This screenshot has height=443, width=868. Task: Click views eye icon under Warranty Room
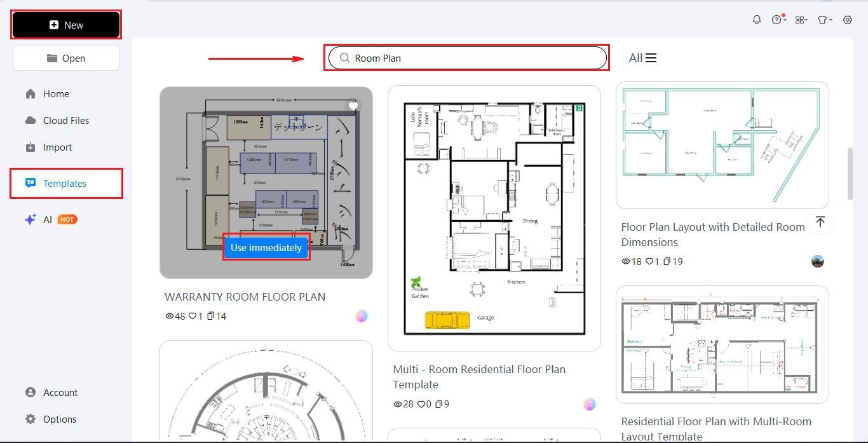(x=169, y=316)
